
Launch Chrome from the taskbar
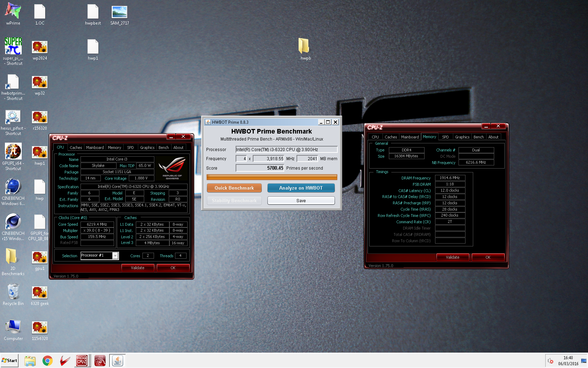coord(47,361)
